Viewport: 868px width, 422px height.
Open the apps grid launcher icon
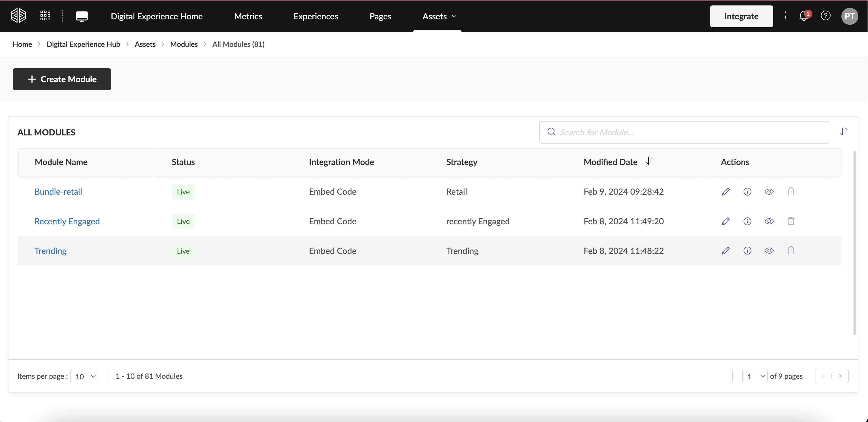(45, 16)
